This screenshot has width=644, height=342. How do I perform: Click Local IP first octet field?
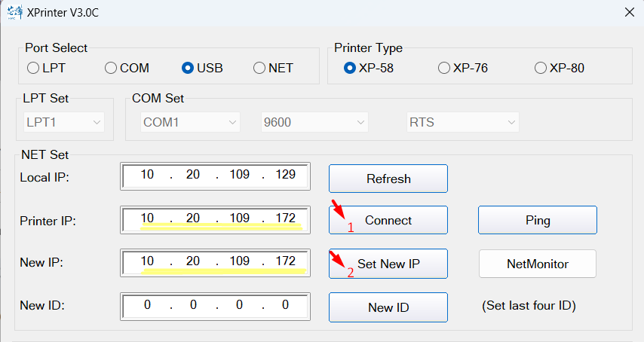pyautogui.click(x=147, y=175)
